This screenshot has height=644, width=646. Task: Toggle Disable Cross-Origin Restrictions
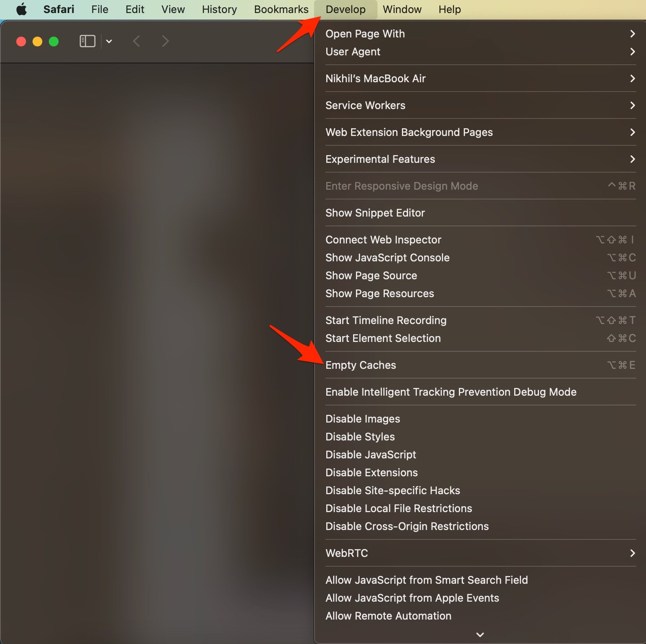click(x=407, y=526)
